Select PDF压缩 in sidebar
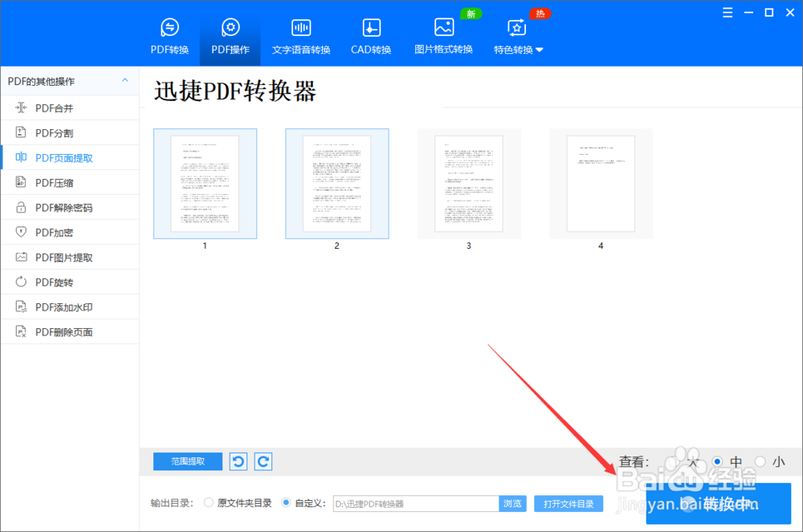Viewport: 803px width, 532px height. (70, 183)
